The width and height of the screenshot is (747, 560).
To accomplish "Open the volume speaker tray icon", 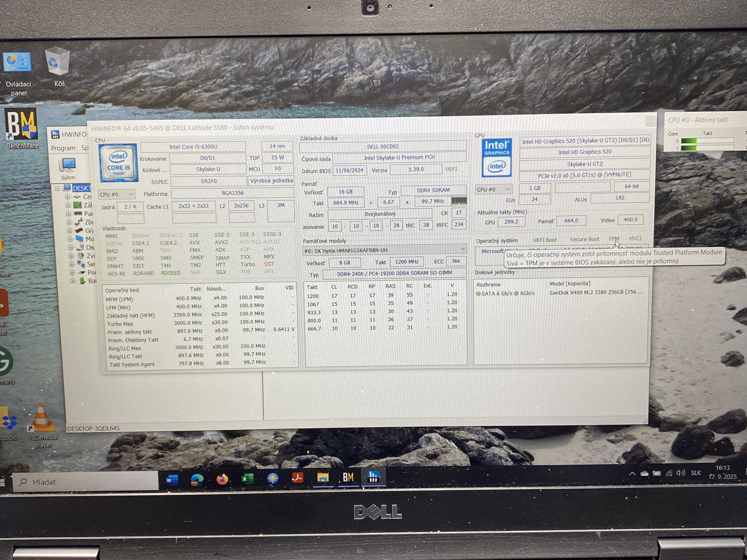I will pos(681,473).
